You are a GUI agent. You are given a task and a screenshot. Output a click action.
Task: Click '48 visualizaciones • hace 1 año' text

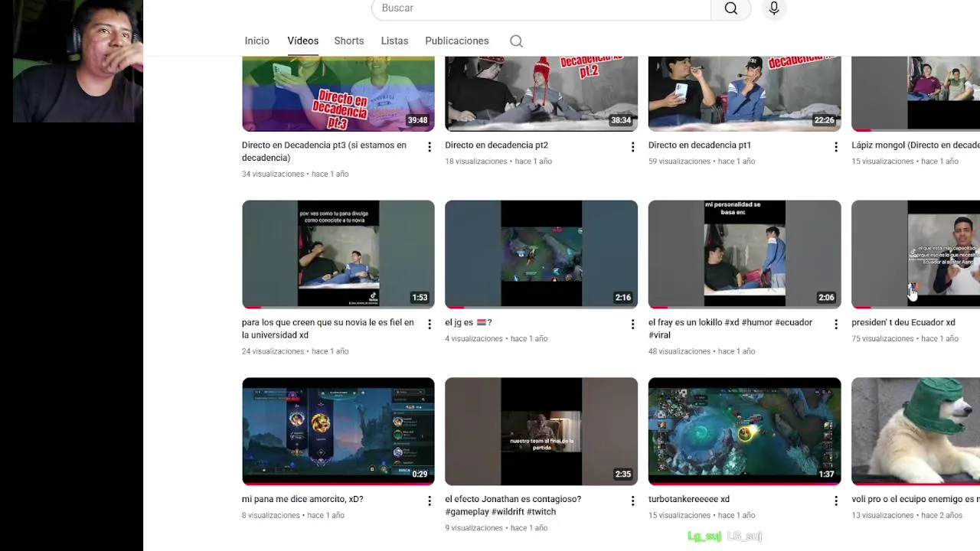pos(701,351)
